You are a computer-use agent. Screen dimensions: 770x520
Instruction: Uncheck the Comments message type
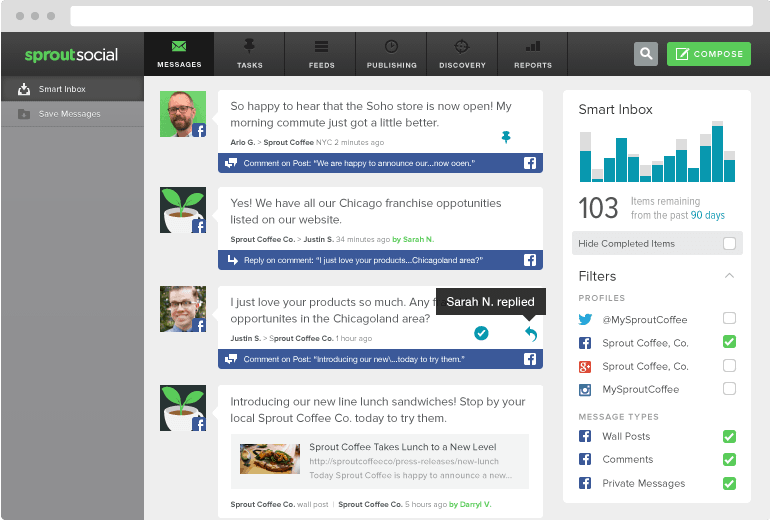point(729,460)
